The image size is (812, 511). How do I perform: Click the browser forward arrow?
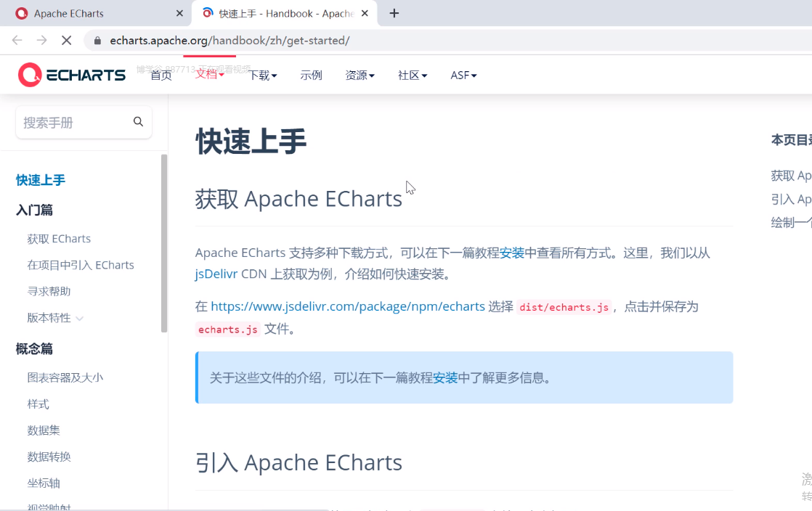pos(42,41)
